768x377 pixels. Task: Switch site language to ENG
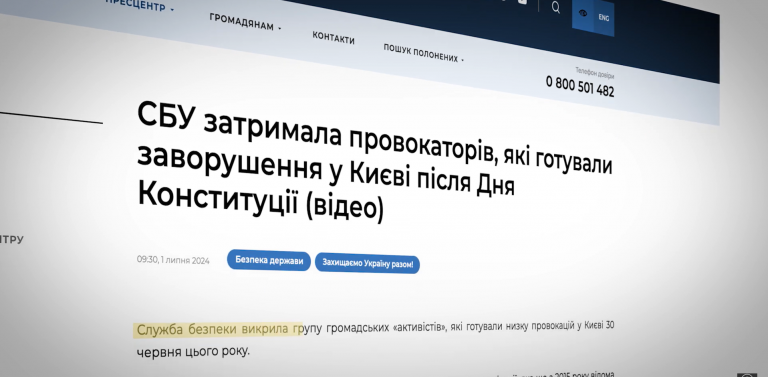[x=603, y=18]
